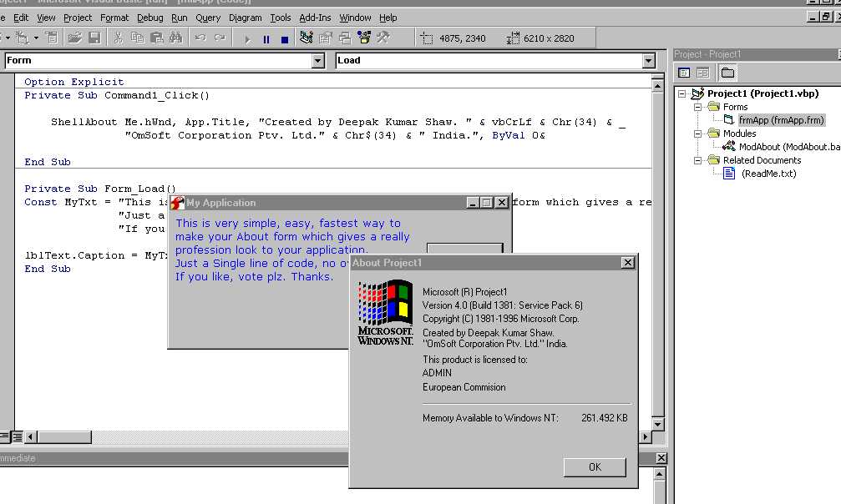This screenshot has width=841, height=504.
Task: Open Project Explorer from the toolbar
Action: click(307, 38)
